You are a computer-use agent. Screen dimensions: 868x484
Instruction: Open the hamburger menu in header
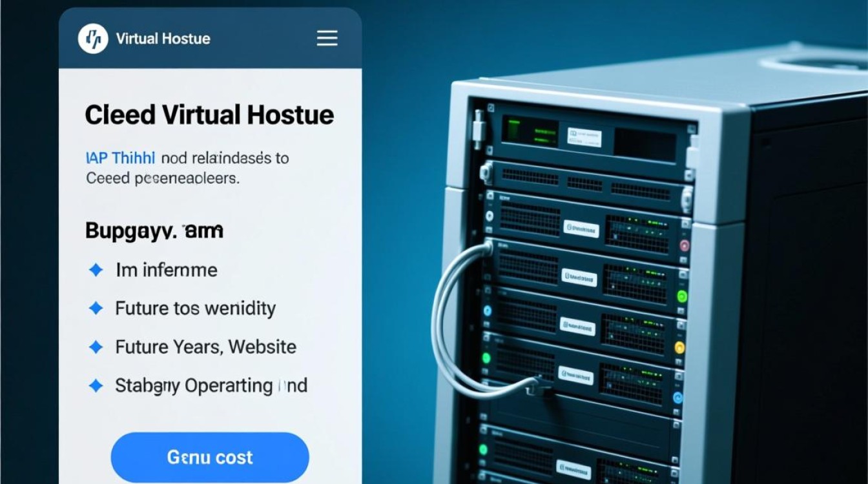(x=327, y=39)
